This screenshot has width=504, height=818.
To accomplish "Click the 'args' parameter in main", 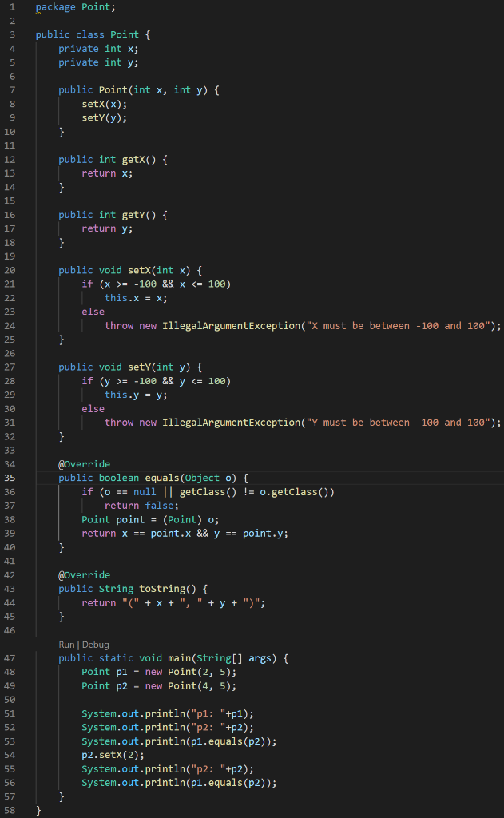I will (x=260, y=658).
